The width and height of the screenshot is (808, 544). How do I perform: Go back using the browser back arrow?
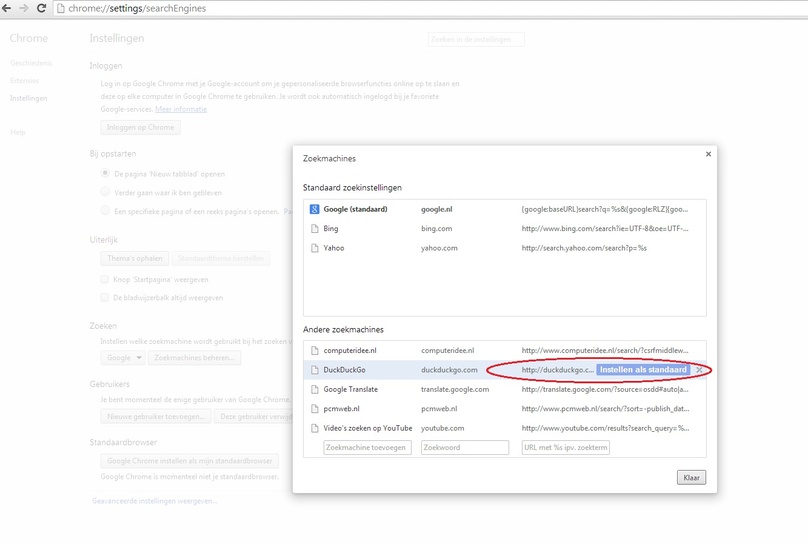pyautogui.click(x=7, y=8)
